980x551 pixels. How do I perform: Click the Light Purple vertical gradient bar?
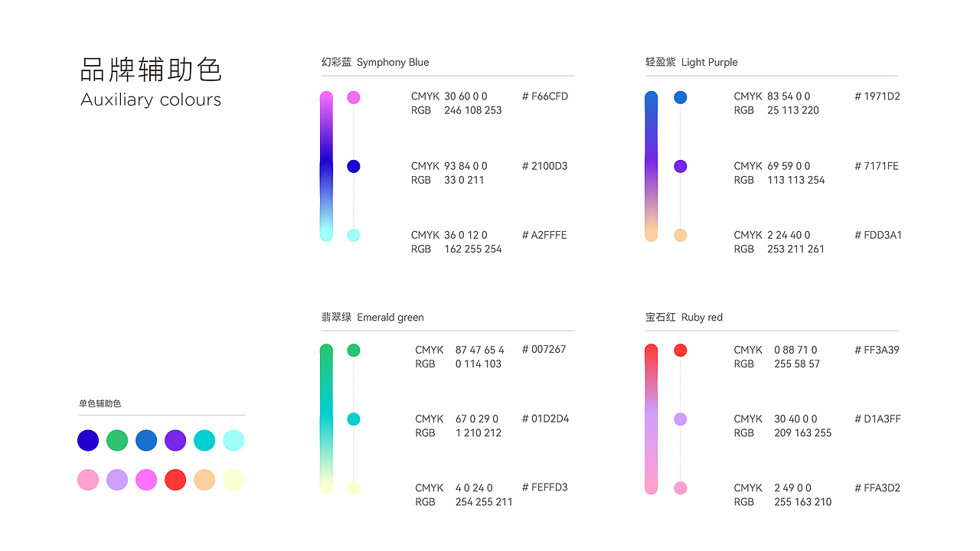point(651,166)
